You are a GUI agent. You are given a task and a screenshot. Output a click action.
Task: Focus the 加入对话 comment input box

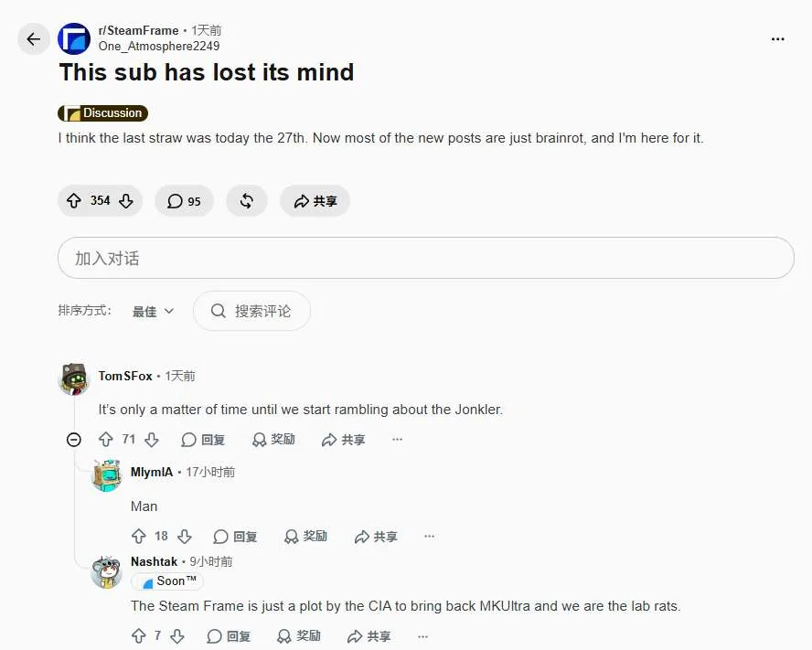426,258
